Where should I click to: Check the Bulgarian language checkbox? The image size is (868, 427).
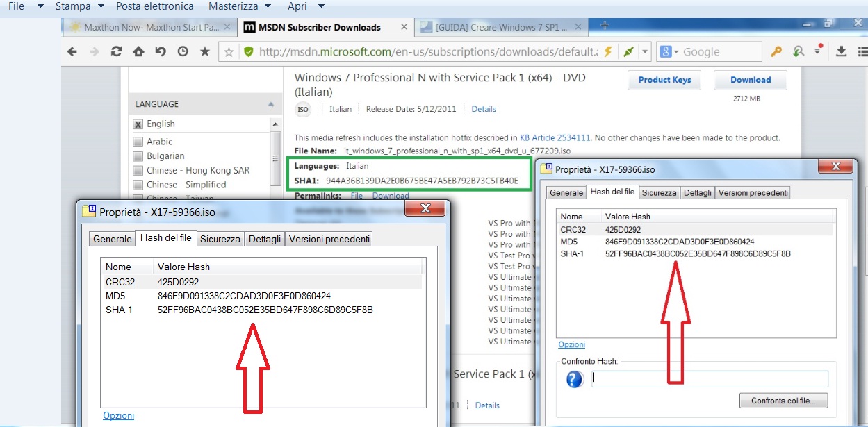[138, 156]
